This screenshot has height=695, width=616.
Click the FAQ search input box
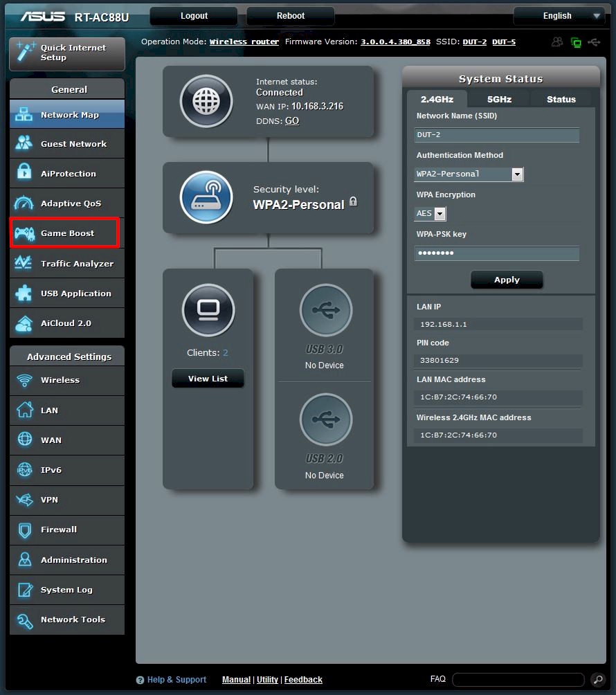518,680
